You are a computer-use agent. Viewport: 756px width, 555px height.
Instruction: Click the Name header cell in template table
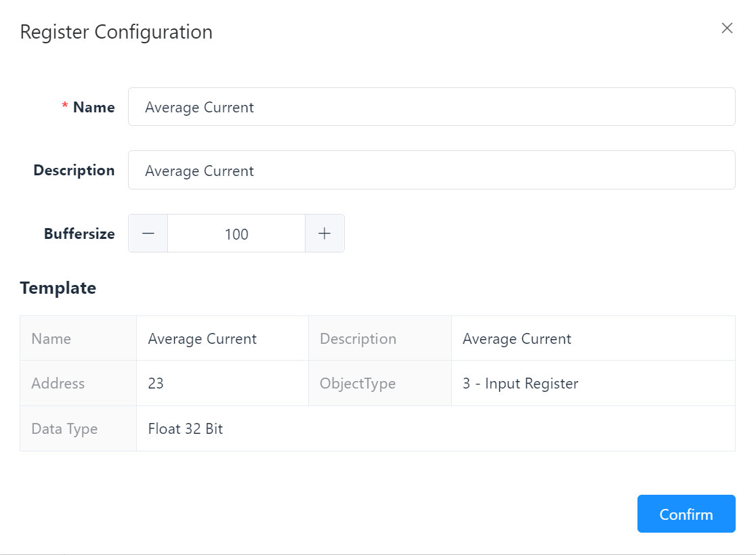(x=51, y=338)
